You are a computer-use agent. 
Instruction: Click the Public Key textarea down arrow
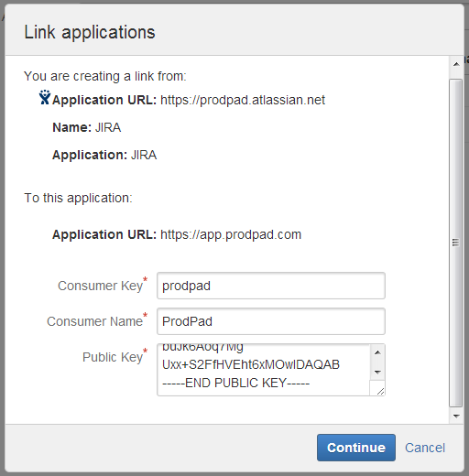coord(377,373)
